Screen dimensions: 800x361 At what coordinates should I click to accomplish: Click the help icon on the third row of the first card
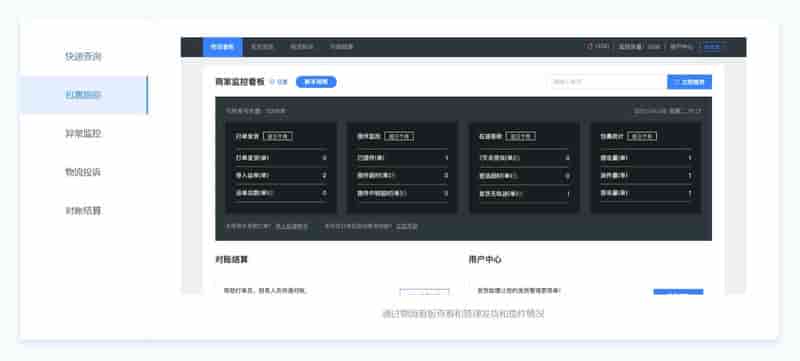click(x=271, y=193)
